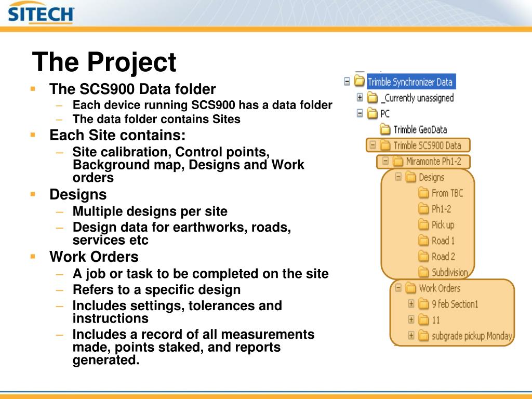This screenshot has height=399, width=532.
Task: Click the slide title "The Project"
Action: click(104, 62)
